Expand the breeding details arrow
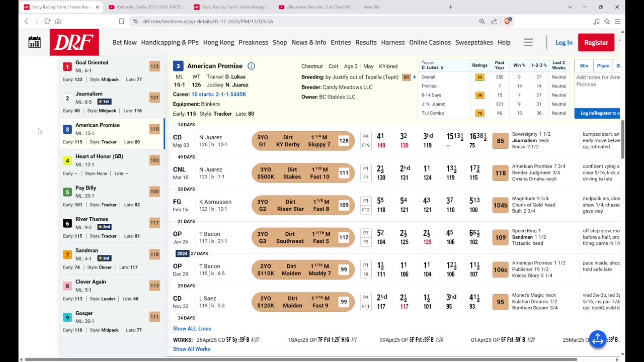The height and width of the screenshot is (362, 644). 415,77
